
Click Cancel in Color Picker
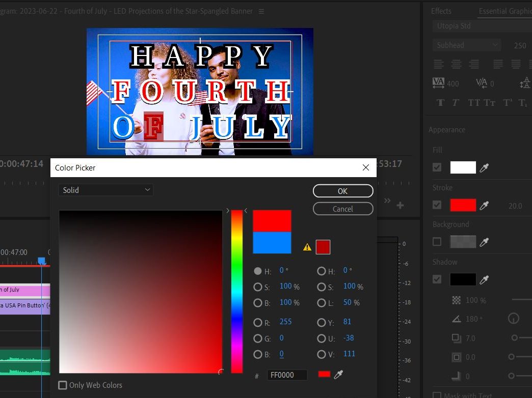(342, 209)
